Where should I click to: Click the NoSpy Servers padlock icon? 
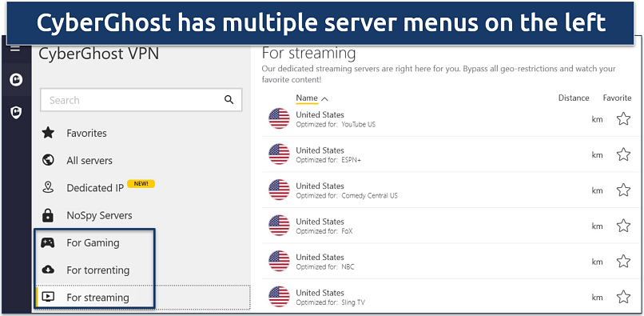(48, 215)
